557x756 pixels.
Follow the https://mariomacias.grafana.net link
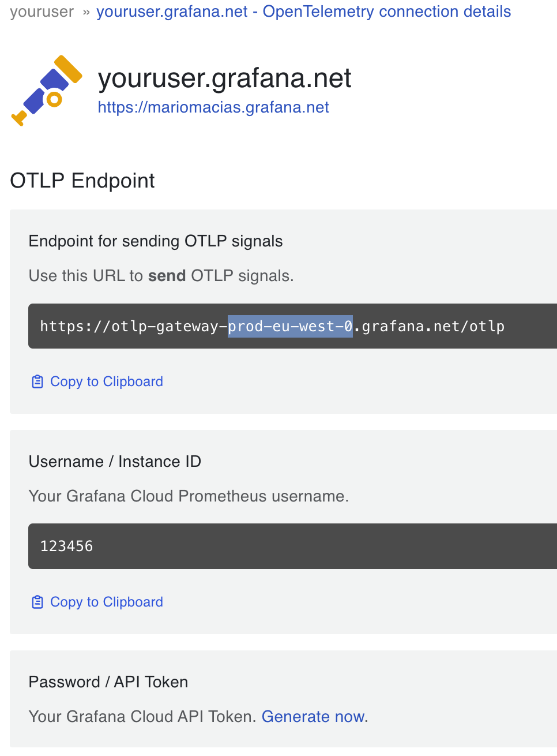click(x=213, y=107)
